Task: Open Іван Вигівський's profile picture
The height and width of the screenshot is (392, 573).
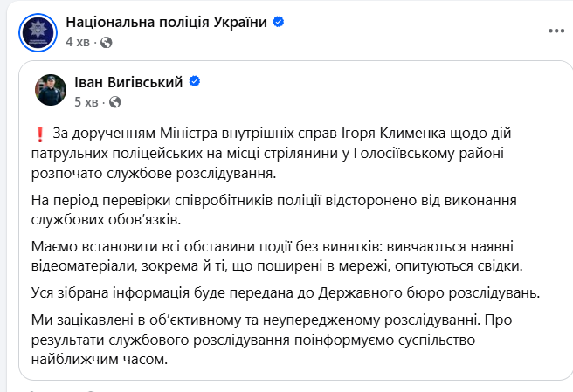Action: 51,91
